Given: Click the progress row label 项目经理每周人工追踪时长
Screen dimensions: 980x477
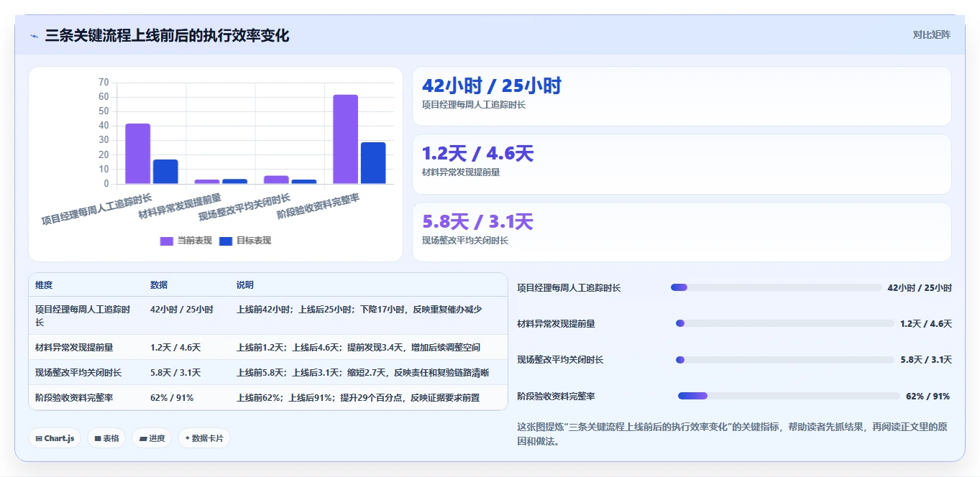Looking at the screenshot, I should pyautogui.click(x=569, y=288).
